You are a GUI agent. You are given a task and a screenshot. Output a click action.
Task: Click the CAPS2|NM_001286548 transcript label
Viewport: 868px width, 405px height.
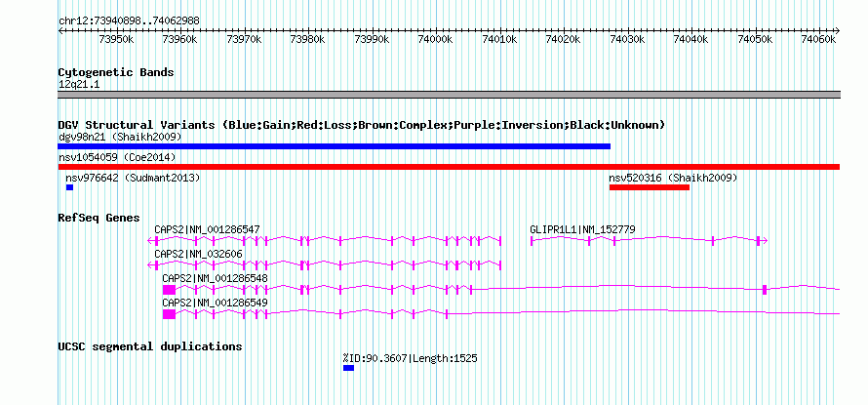(215, 278)
